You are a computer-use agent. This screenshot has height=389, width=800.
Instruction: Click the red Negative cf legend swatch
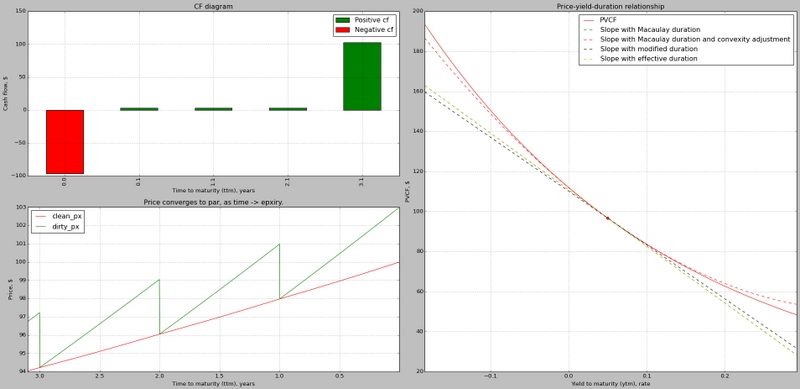pyautogui.click(x=342, y=31)
